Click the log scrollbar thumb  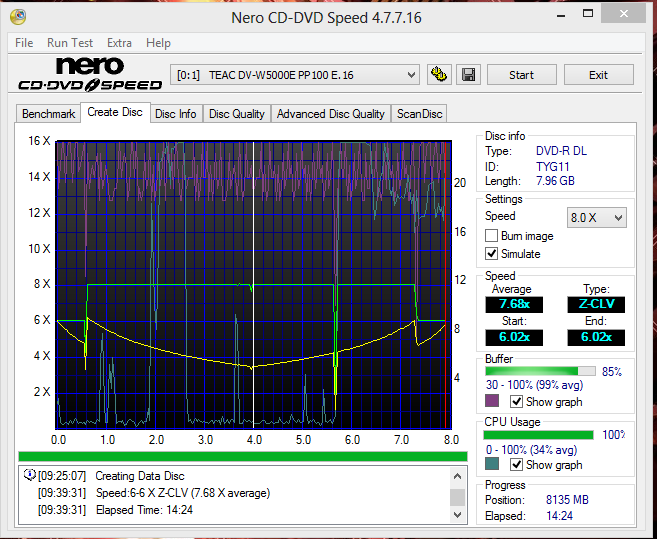coord(457,497)
